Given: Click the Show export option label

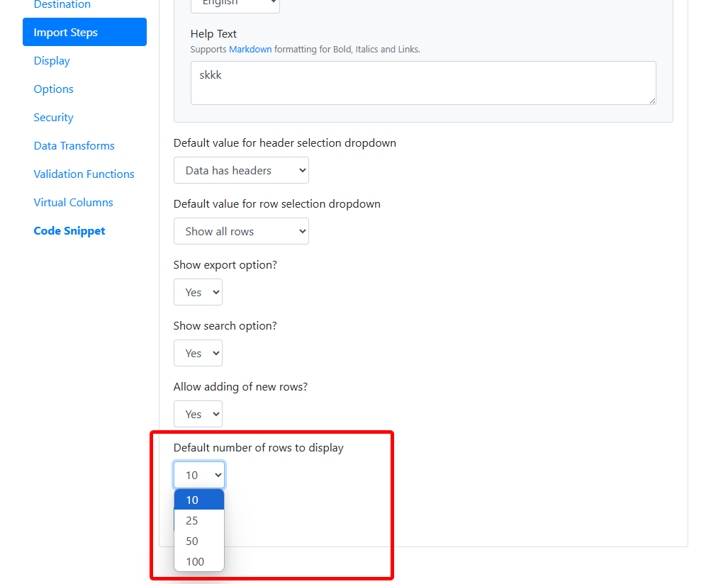Looking at the screenshot, I should click(225, 265).
